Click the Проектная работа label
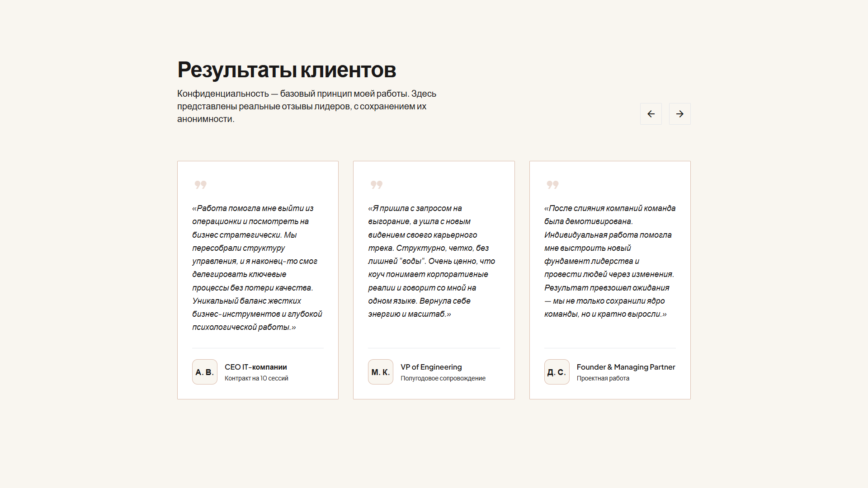Screen dimensions: 868x488 [x=603, y=378]
